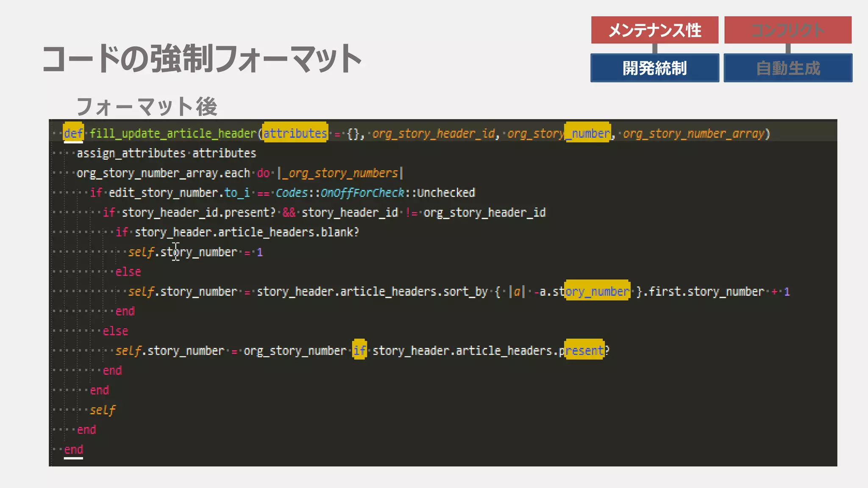Click the org_story_number_array parameter
Viewport: 868px width, 488px height.
point(694,133)
